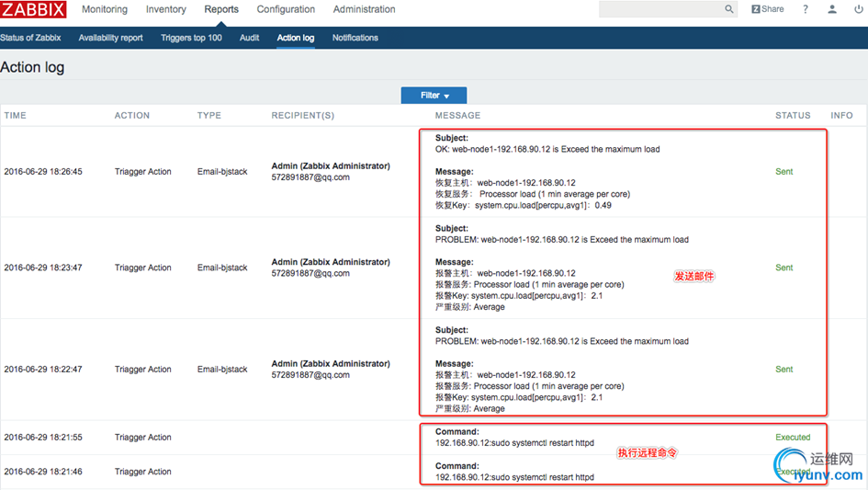Click the Zabbix logo
868x490 pixels.
(33, 9)
